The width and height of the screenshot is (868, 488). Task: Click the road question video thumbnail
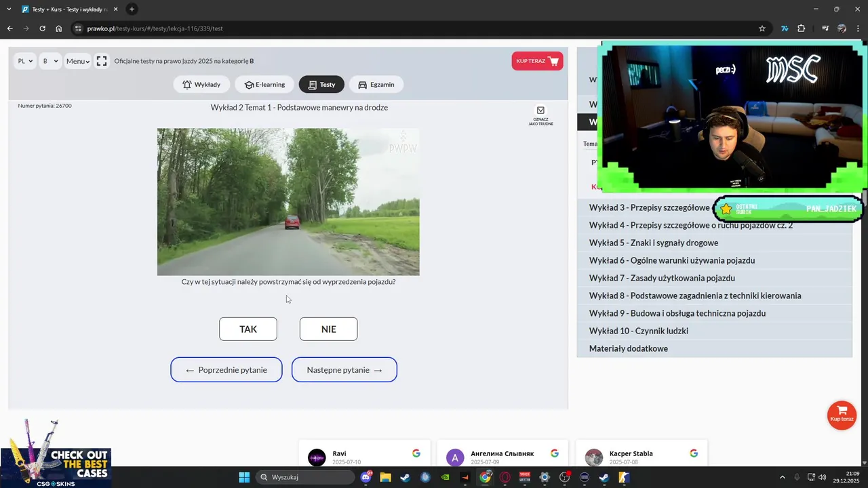point(288,202)
